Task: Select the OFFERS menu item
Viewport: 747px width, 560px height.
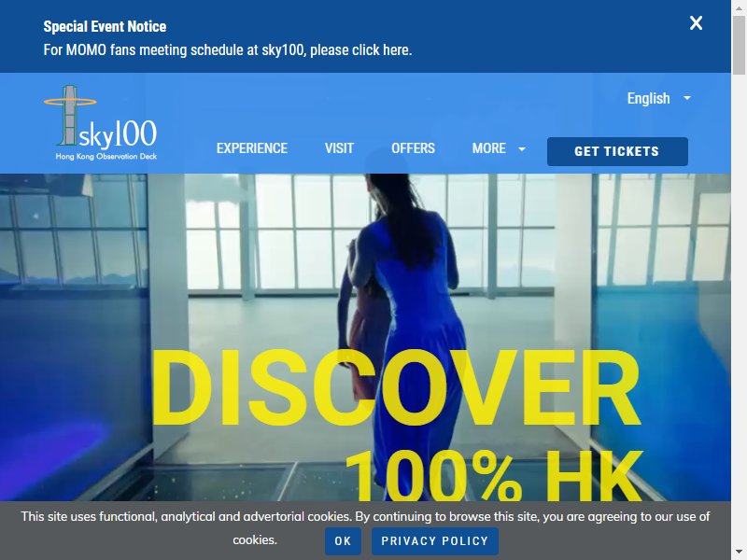Action: 413,148
